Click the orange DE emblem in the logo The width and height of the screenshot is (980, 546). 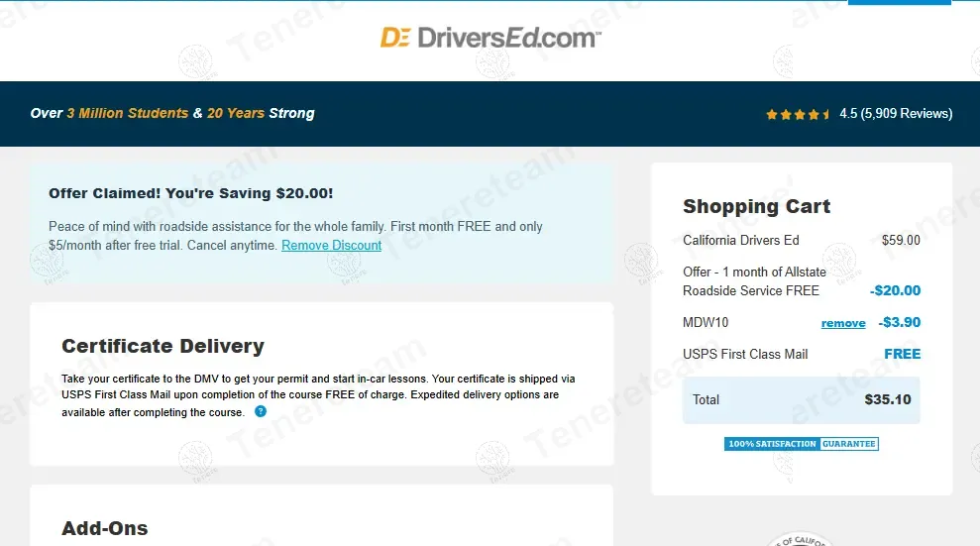pos(395,39)
